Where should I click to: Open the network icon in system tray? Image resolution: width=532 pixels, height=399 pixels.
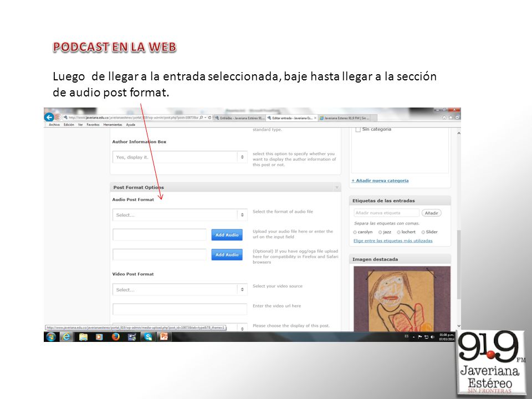pos(426,337)
